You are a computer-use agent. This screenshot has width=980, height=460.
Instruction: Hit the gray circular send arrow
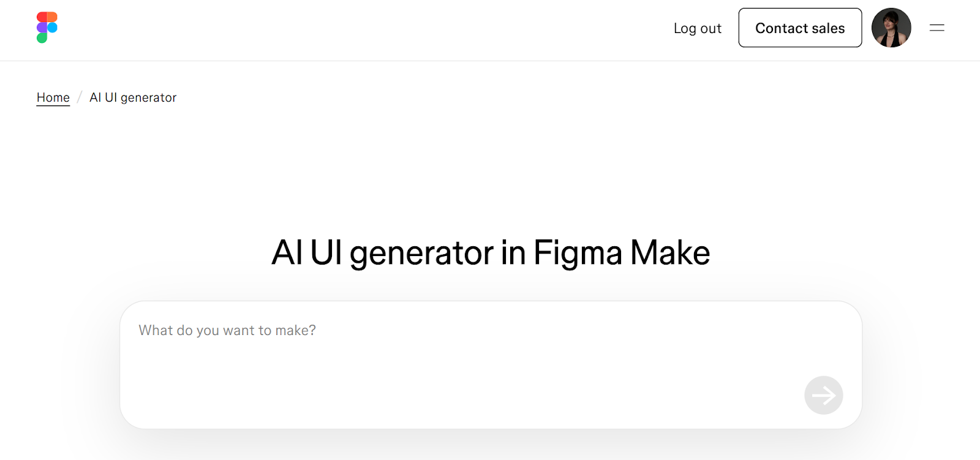pyautogui.click(x=823, y=395)
